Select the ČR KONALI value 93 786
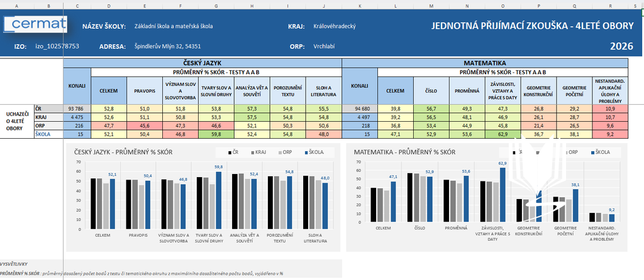This screenshot has width=644, height=280. pos(77,109)
